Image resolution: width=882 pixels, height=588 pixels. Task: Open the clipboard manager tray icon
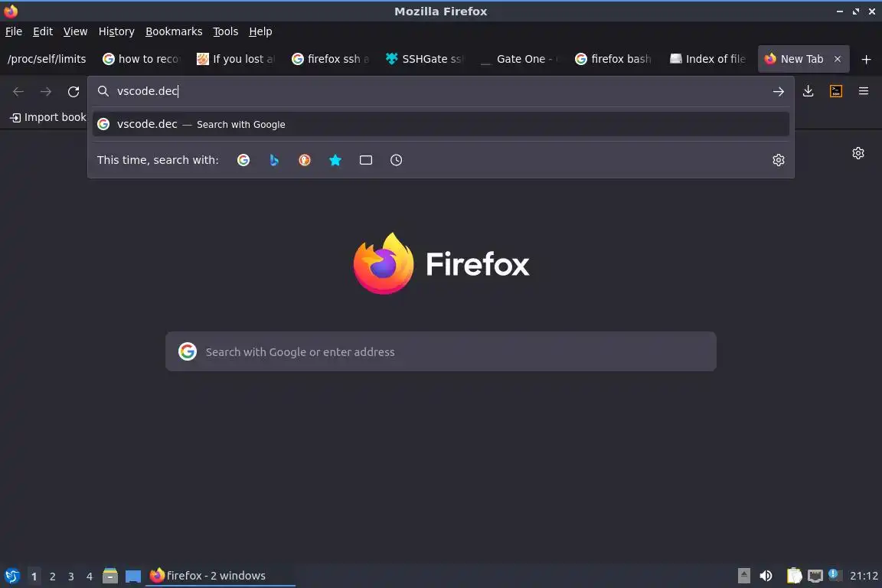794,576
